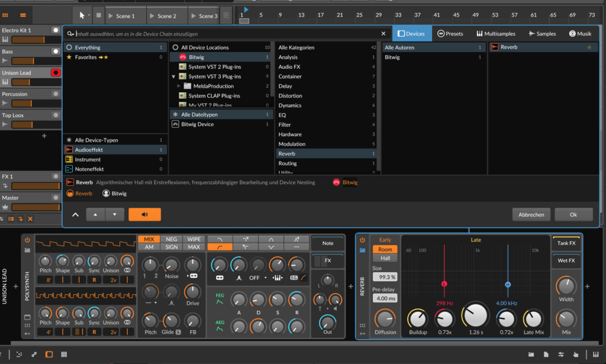The height and width of the screenshot is (364, 606).
Task: Expand the Tank FX nesting slot
Action: coord(566,243)
